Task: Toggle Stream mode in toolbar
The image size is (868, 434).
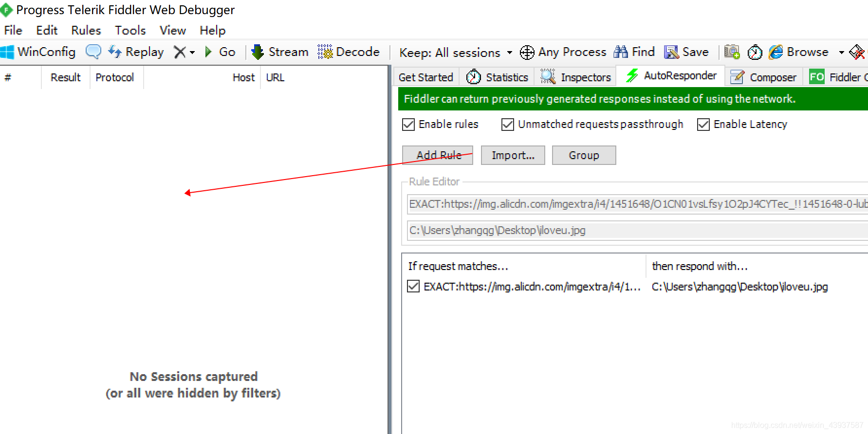Action: [x=279, y=52]
